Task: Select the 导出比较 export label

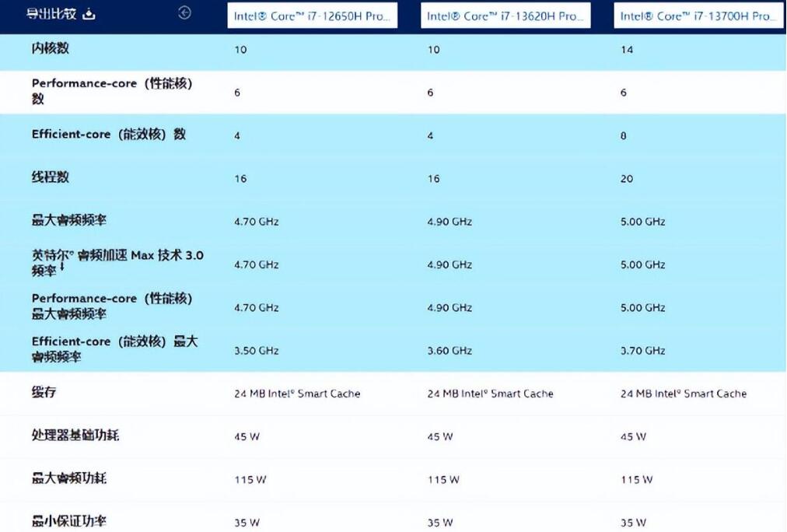Action: coord(51,13)
